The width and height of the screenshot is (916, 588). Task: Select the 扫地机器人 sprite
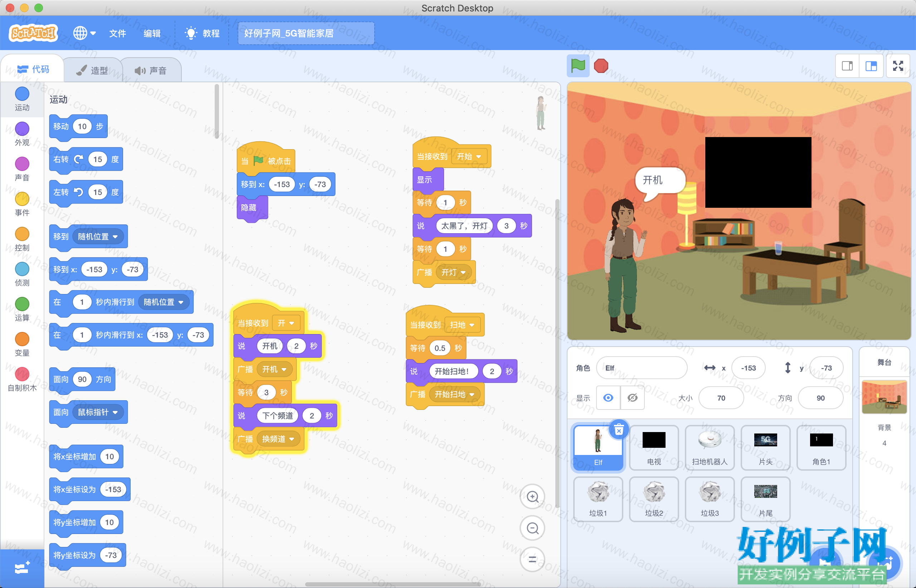(x=710, y=447)
